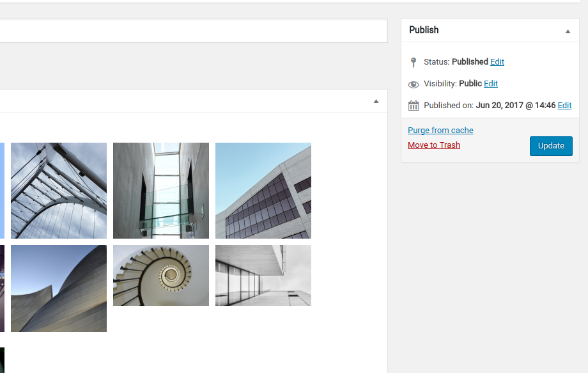The height and width of the screenshot is (373, 588).
Task: Edit the Jun 20, 2017 publish date
Action: point(564,106)
